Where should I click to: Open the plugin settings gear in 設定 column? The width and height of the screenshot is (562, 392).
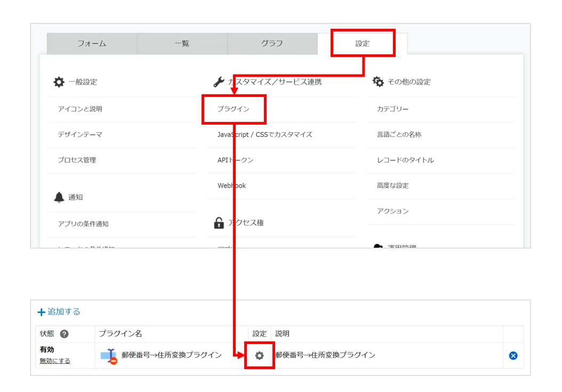pyautogui.click(x=260, y=355)
